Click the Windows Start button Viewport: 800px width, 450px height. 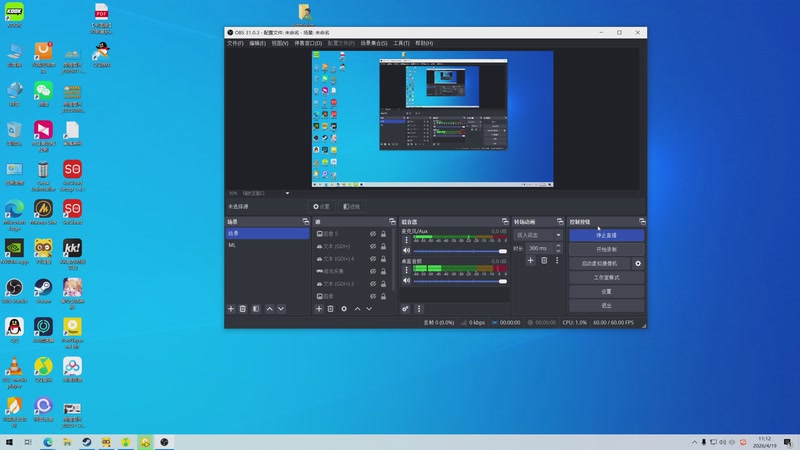9,442
